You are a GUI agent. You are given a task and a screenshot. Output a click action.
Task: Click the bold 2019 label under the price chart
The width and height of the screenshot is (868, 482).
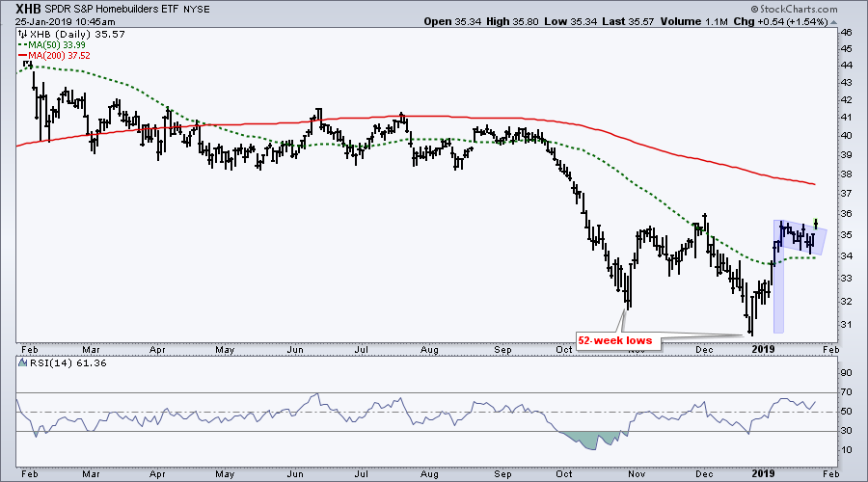[x=763, y=350]
